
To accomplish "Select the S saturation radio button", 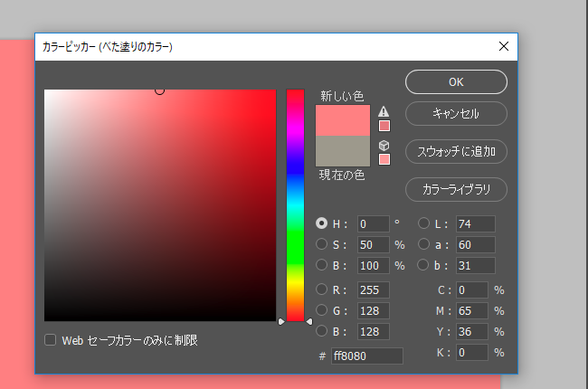I will tap(321, 244).
